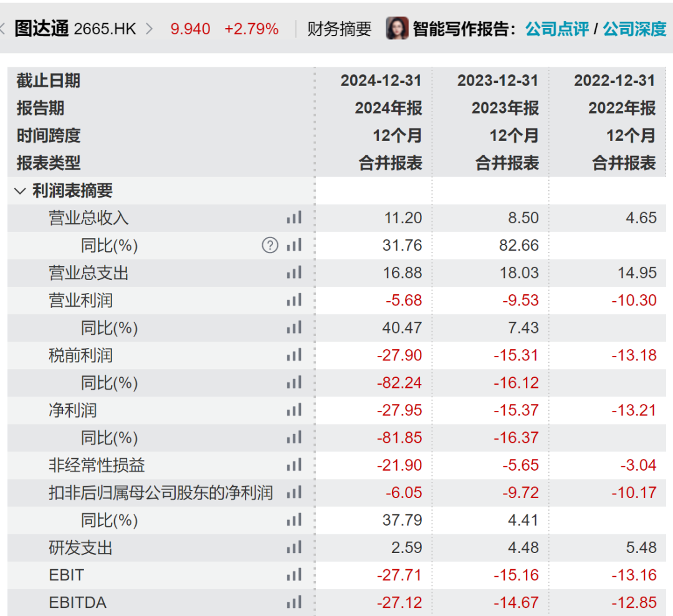This screenshot has height=616, width=673.
Task: Select 净利润 growth value -81.85
Action: pos(399,438)
